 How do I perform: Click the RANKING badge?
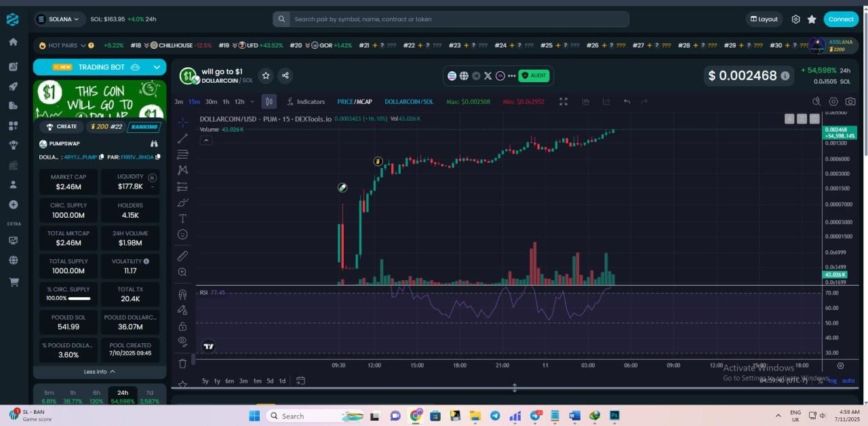click(144, 127)
